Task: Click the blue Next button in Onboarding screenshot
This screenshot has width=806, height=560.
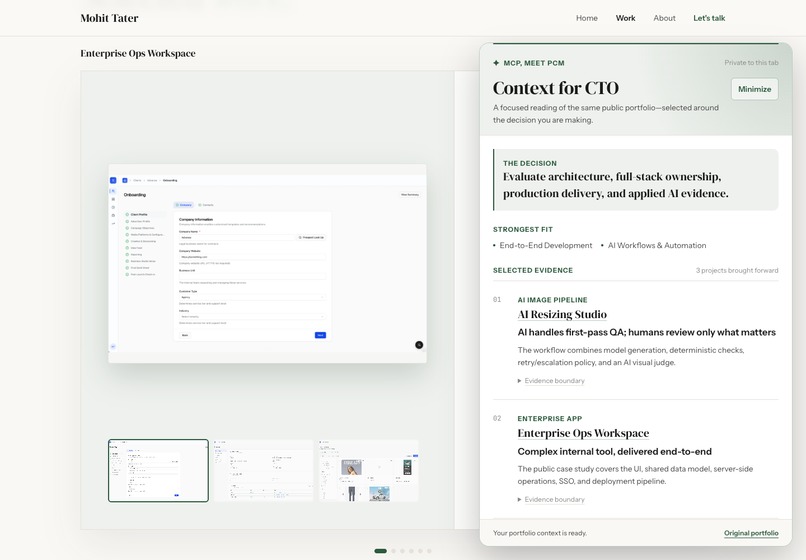Action: 320,335
